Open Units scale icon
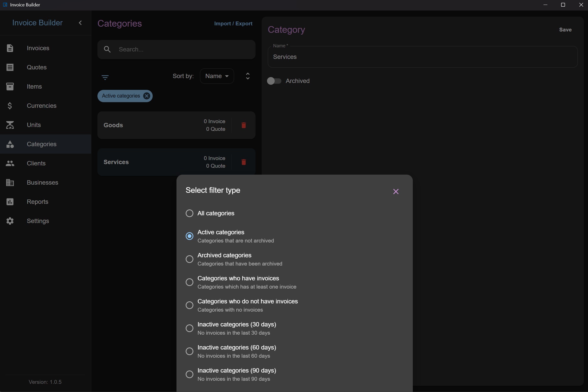Viewport: 588px width, 392px height. click(x=10, y=125)
